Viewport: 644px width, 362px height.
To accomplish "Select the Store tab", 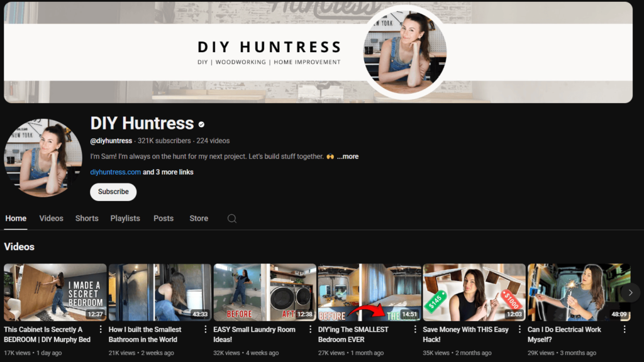I will point(199,219).
